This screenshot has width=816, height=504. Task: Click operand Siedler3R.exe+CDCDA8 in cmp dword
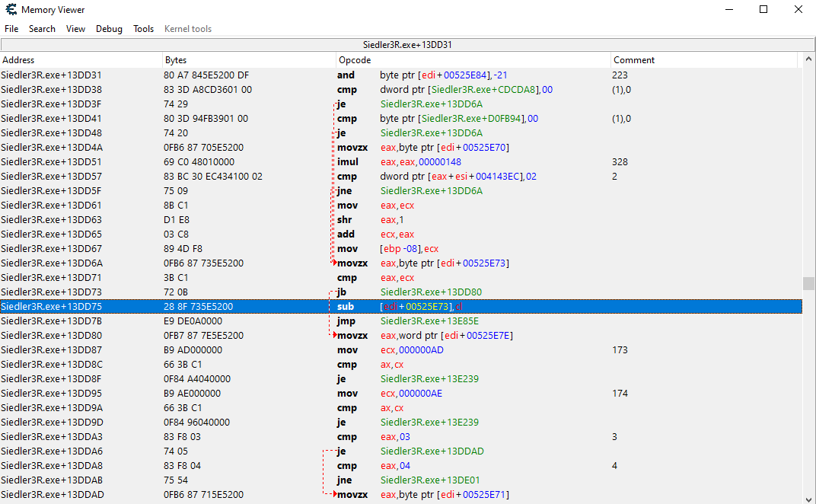483,90
